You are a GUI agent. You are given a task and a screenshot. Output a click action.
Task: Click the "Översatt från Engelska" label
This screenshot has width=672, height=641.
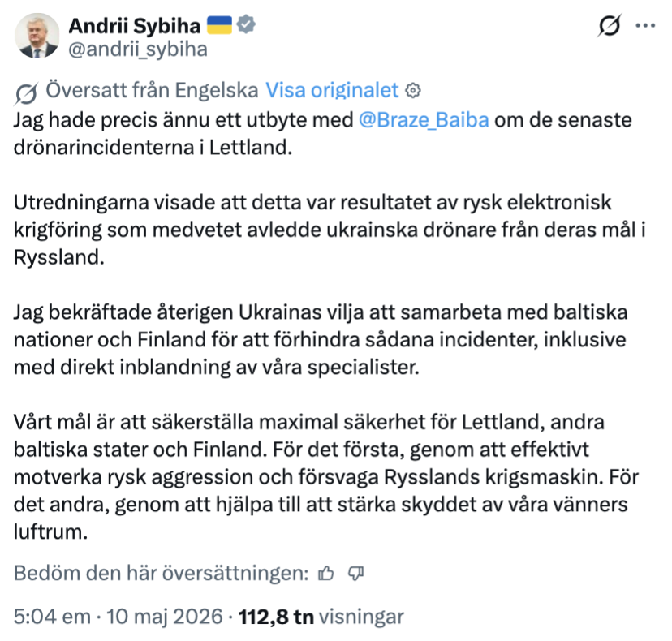click(152, 90)
